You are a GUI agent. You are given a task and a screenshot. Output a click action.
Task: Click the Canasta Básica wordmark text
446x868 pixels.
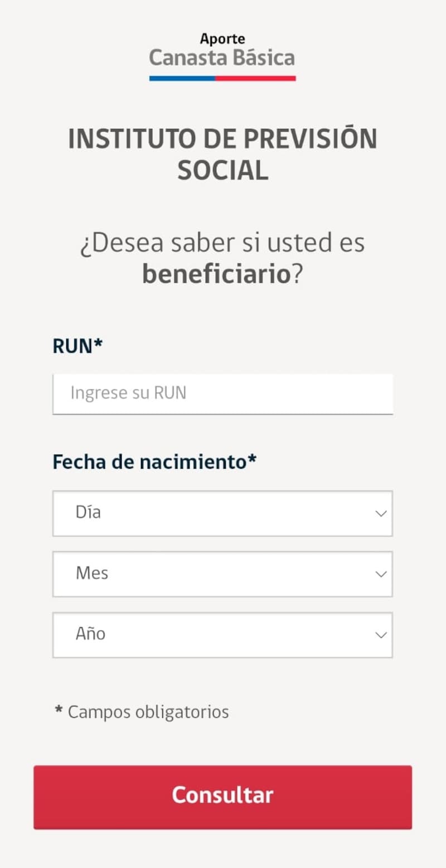point(222,58)
